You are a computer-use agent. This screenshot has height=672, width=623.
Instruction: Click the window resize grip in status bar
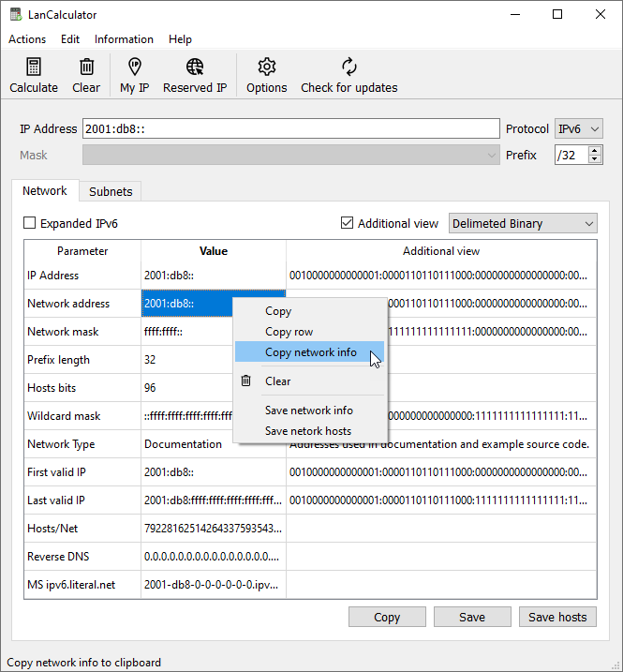[616, 665]
